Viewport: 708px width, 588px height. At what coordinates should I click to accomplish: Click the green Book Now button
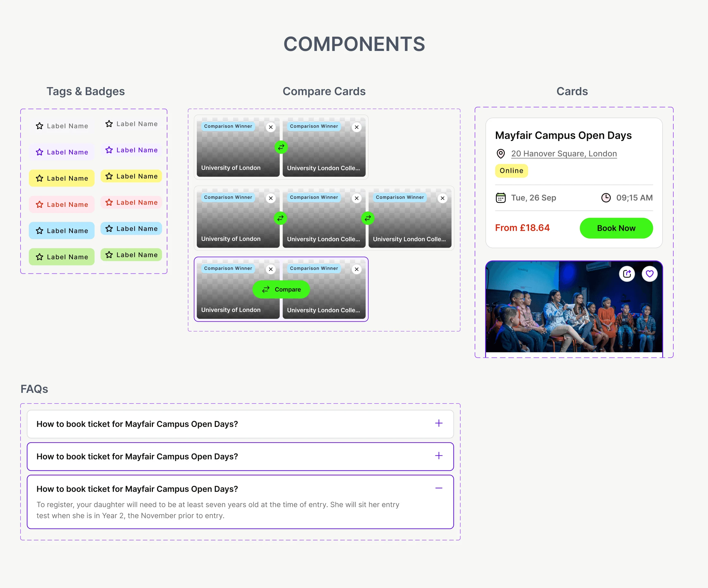[616, 228]
